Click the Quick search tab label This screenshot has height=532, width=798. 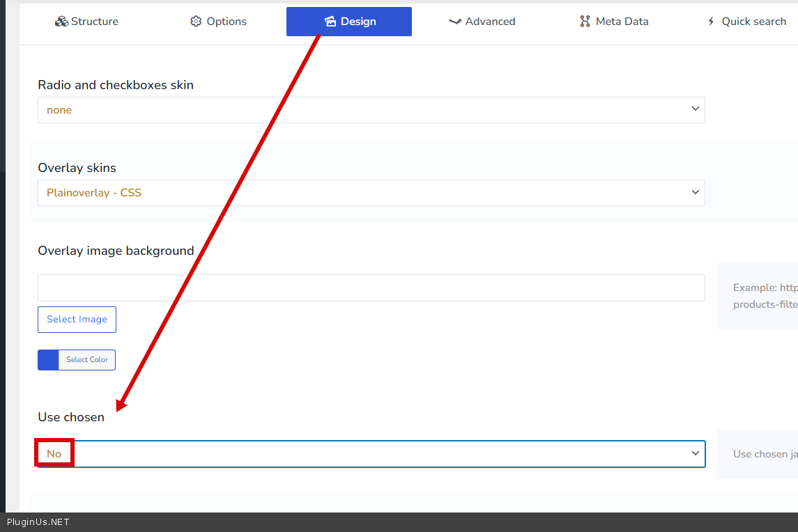click(753, 22)
